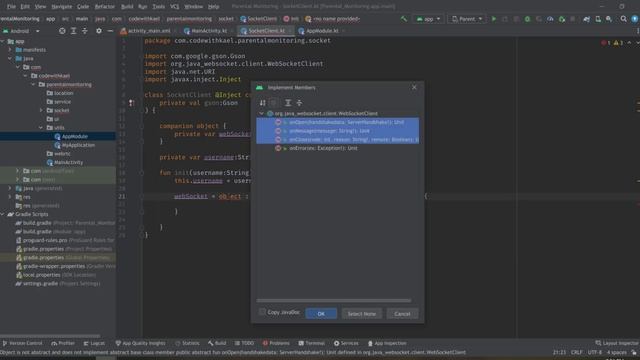Open Version Control tool window
This screenshot has width=640, height=360.
(x=22, y=343)
